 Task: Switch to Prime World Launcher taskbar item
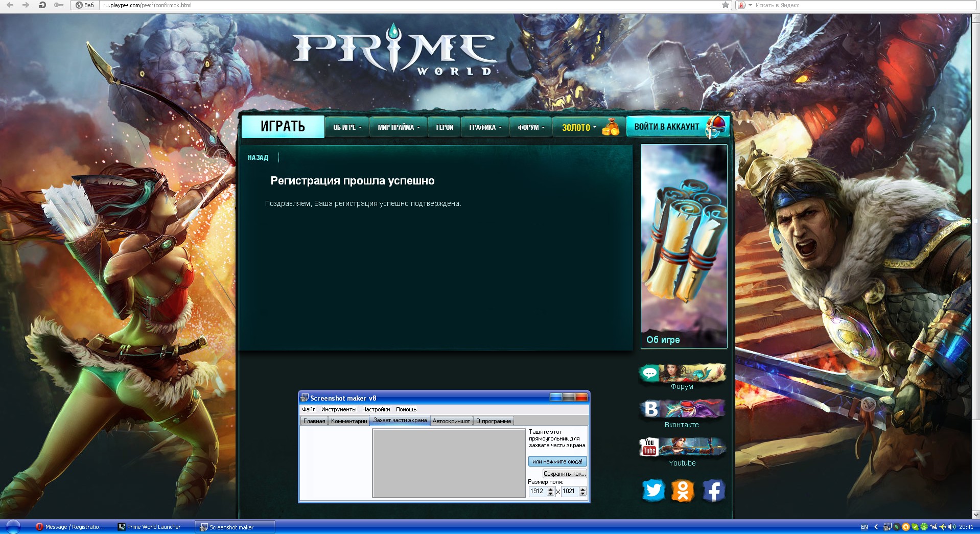(x=149, y=527)
